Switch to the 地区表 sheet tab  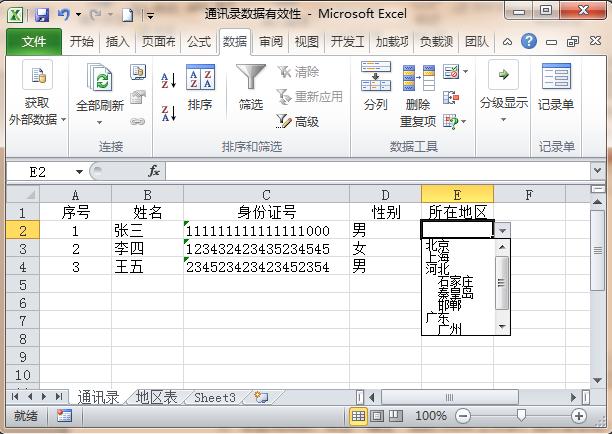pyautogui.click(x=157, y=397)
